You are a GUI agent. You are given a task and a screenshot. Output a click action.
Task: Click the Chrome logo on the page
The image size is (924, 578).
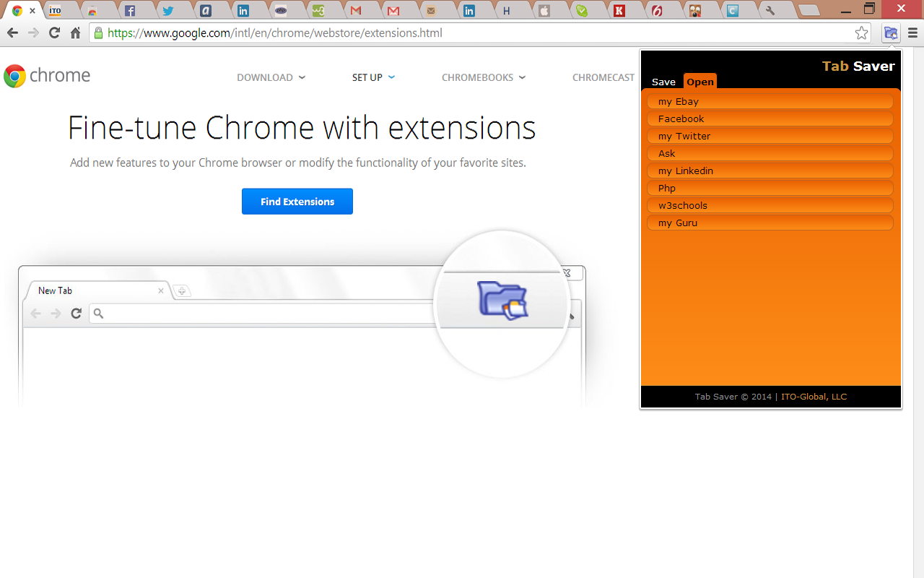click(47, 76)
